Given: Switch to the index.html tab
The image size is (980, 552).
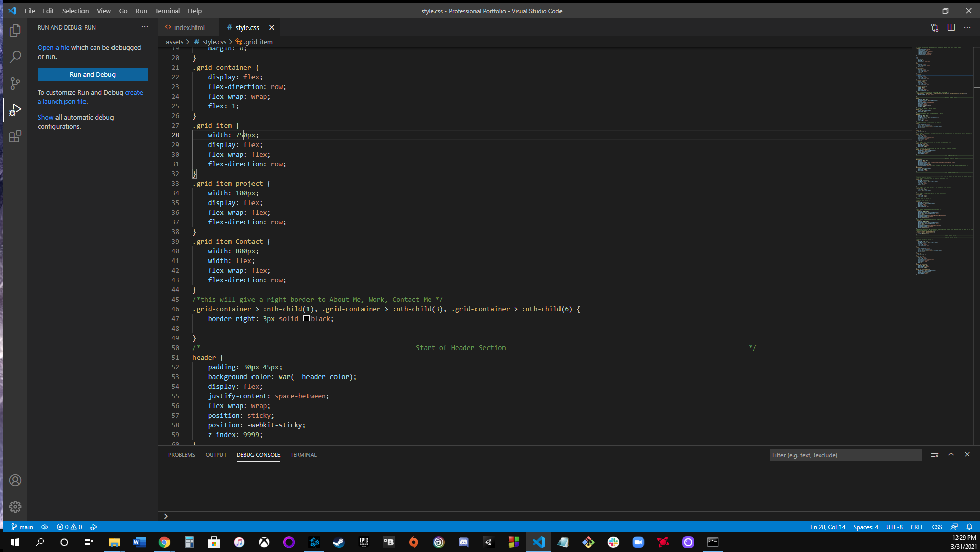Looking at the screenshot, I should pyautogui.click(x=188, y=27).
